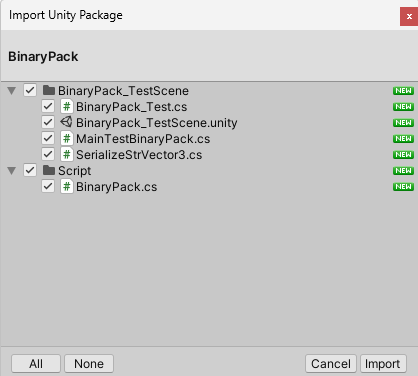Click the script icon next to BinaryPack.cs
Screen dimensions: 418x376
(x=67, y=186)
